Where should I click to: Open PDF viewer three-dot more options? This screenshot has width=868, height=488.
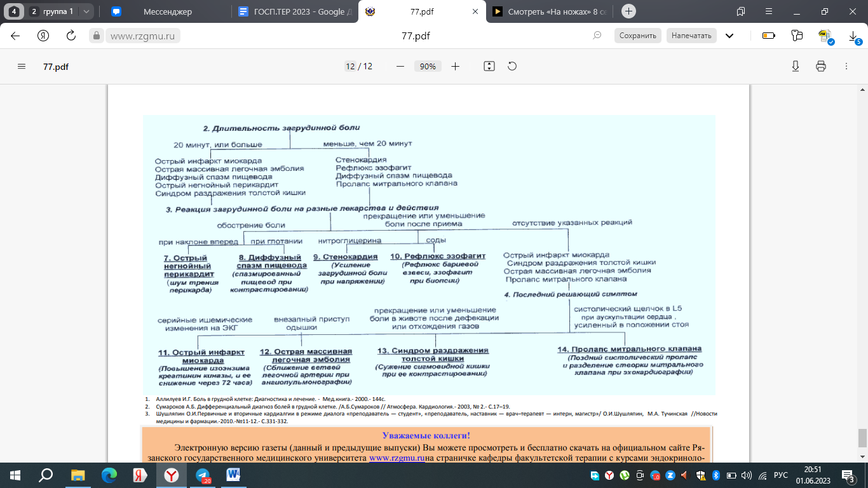pos(846,66)
